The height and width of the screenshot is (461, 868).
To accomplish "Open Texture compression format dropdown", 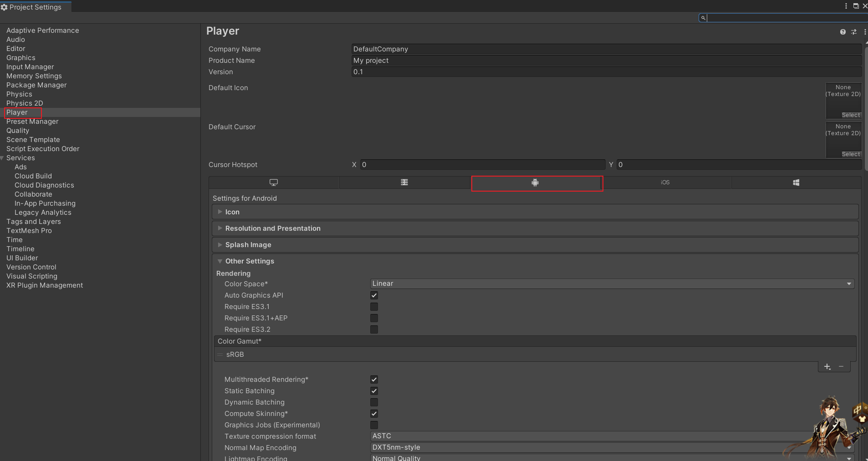I will click(x=612, y=436).
